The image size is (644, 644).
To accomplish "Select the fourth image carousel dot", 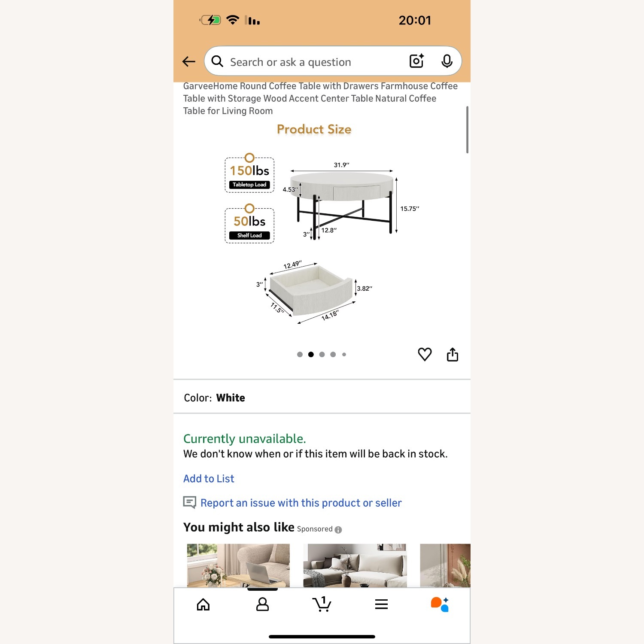I will 333,355.
